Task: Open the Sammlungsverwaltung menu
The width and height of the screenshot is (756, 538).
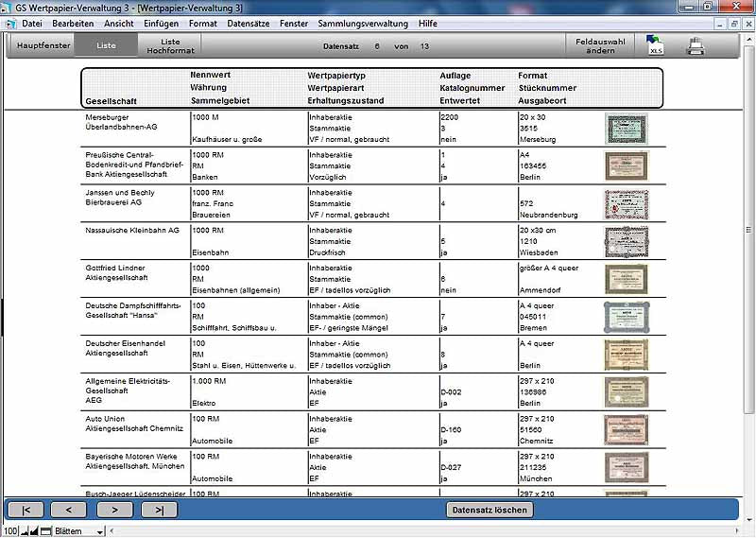Action: [x=364, y=23]
